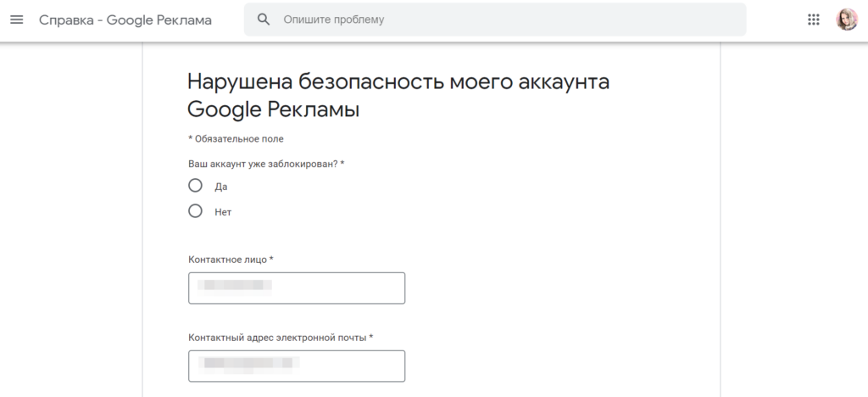Click the magnifier search icon

pos(264,20)
